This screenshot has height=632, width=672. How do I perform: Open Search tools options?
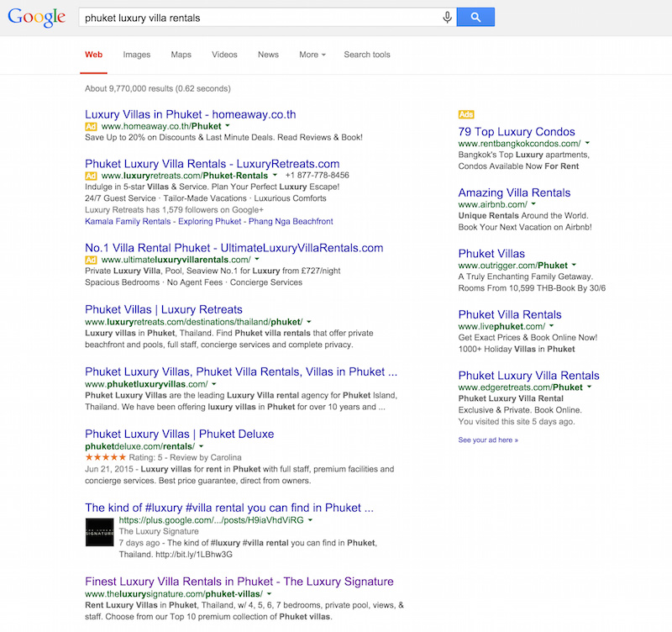(x=367, y=55)
